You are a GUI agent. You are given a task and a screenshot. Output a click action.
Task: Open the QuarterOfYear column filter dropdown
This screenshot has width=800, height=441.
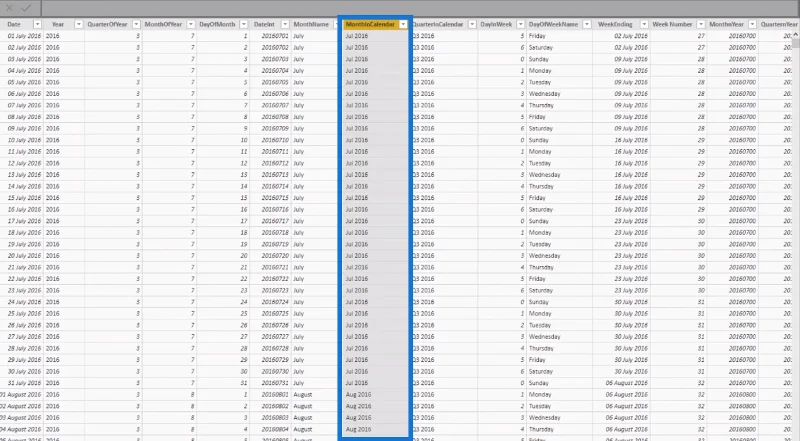pos(136,24)
